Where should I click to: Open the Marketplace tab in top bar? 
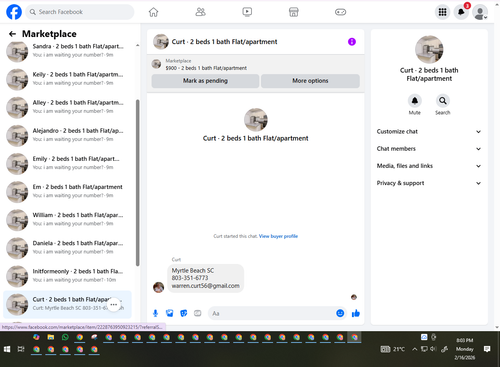(x=294, y=12)
